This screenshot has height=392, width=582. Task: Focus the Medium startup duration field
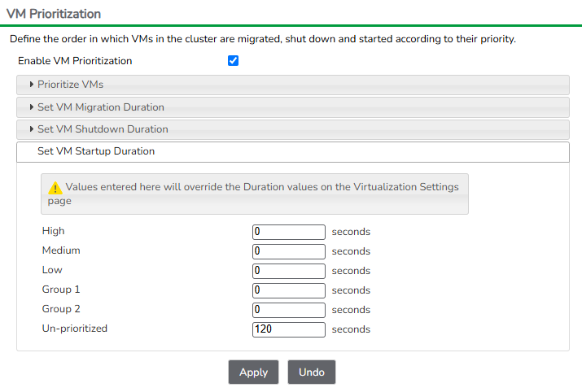point(289,251)
